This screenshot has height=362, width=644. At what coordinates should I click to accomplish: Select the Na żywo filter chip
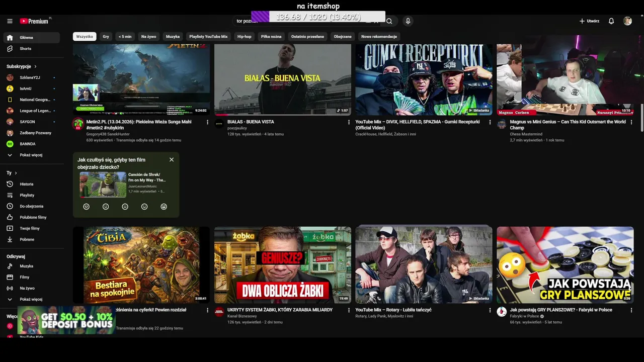(148, 36)
